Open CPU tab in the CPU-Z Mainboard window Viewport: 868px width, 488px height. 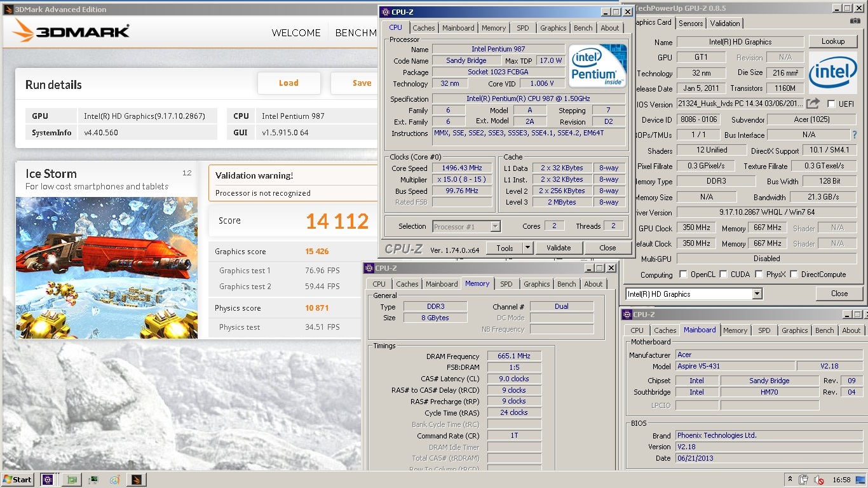point(637,330)
